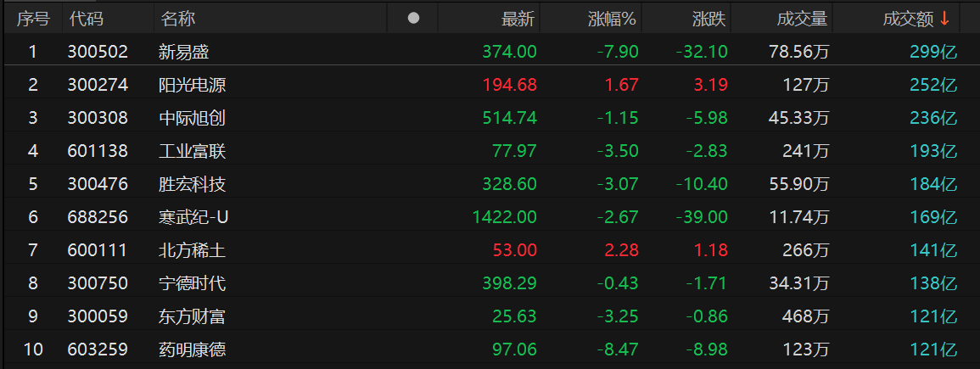The width and height of the screenshot is (980, 369).
Task: Click latest price 77.97
Action: tap(514, 151)
